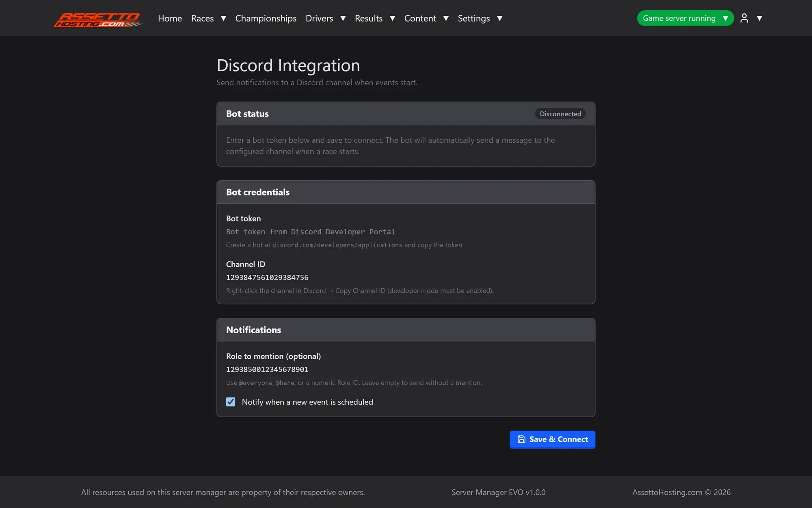Expand the Races dropdown menu
Screen dimensions: 812x508
[x=208, y=18]
